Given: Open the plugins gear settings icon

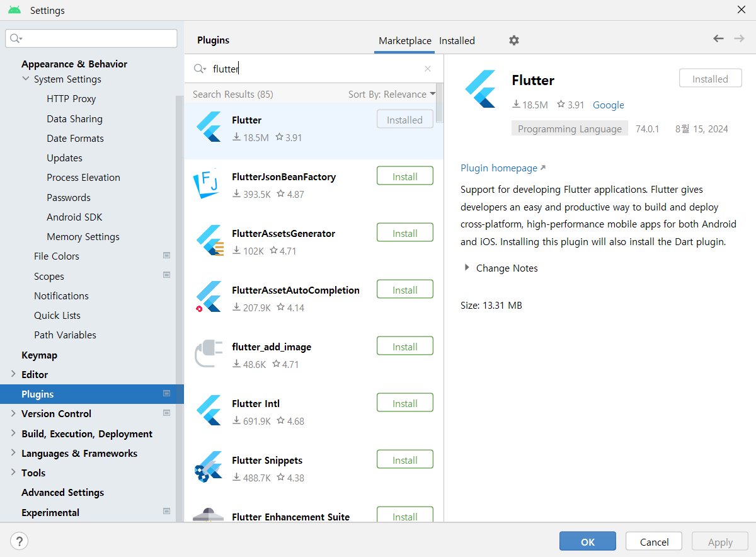Looking at the screenshot, I should click(514, 40).
